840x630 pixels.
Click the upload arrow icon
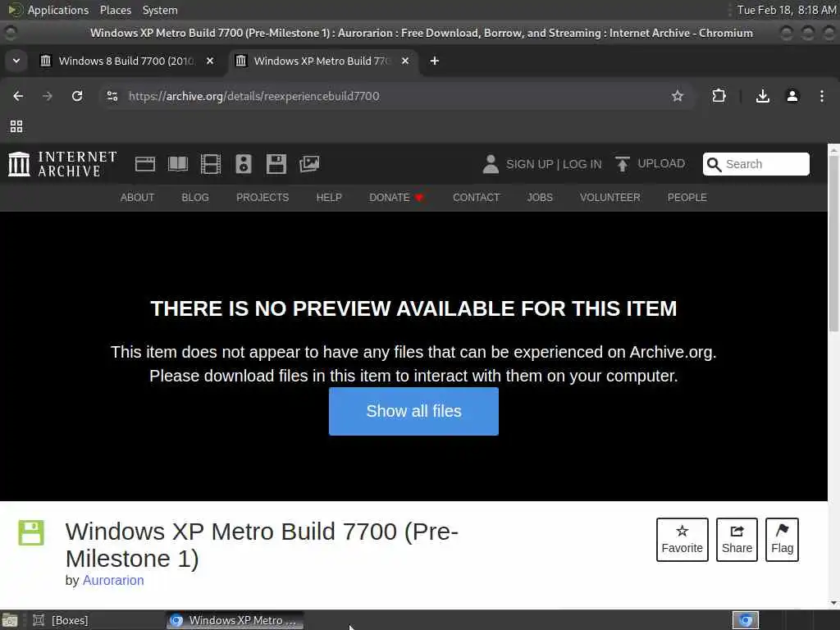(x=622, y=164)
